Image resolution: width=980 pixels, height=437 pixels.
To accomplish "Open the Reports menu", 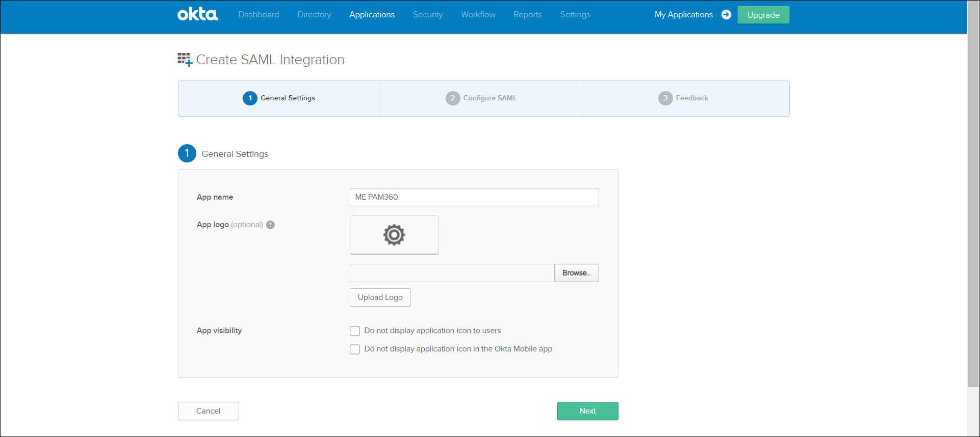I will point(528,15).
